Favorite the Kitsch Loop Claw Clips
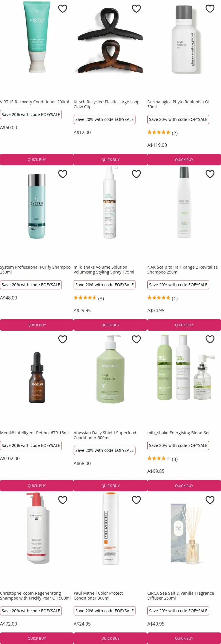This screenshot has height=644, width=221. click(x=136, y=9)
